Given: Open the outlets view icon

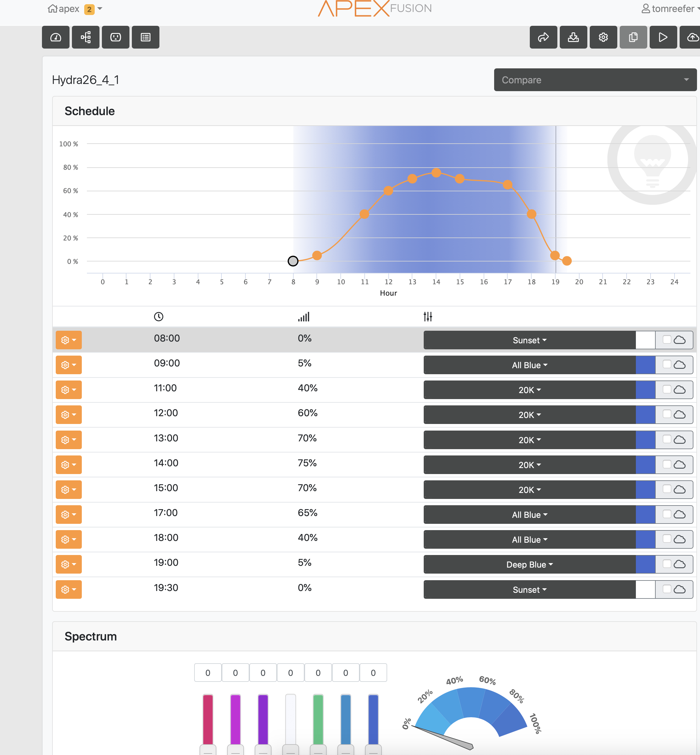Looking at the screenshot, I should coord(116,37).
